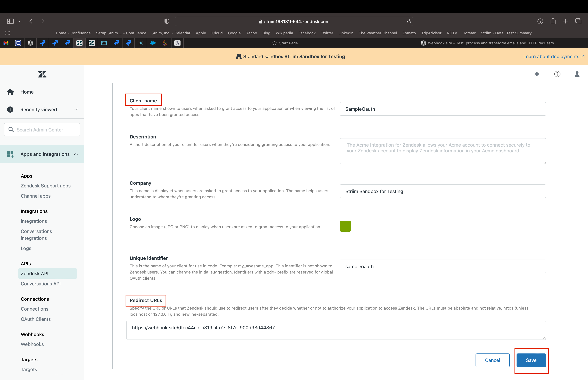Click the Search Admin Center field
Screen dimensions: 588x380
click(42, 130)
